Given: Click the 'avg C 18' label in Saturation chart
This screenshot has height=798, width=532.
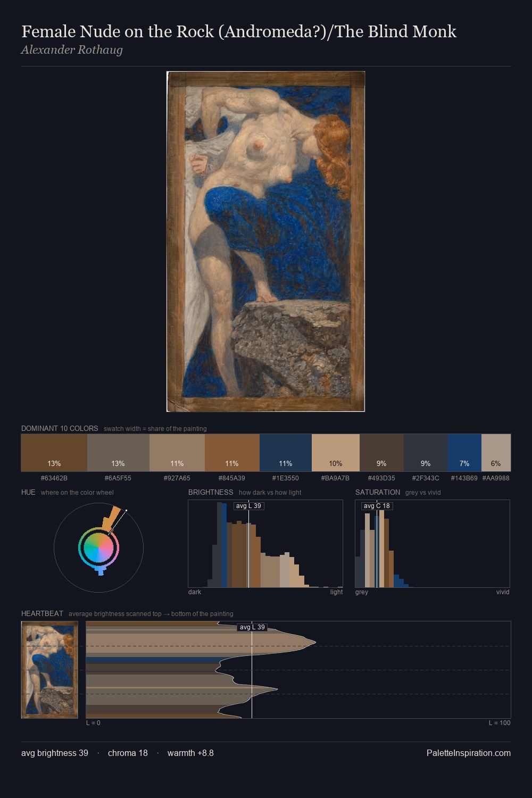Looking at the screenshot, I should click(377, 506).
